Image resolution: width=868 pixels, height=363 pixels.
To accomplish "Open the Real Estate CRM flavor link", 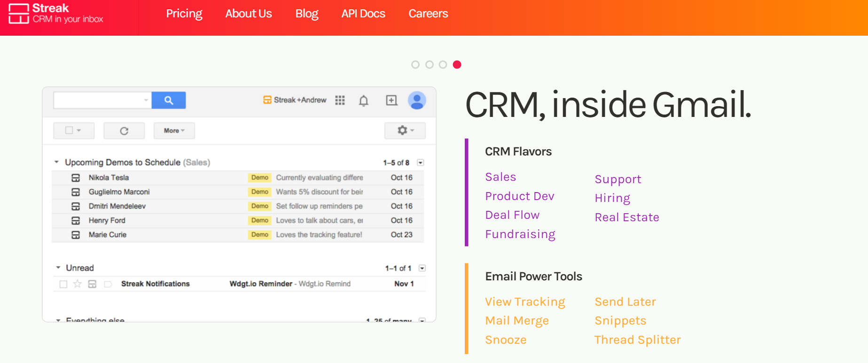I will point(626,217).
